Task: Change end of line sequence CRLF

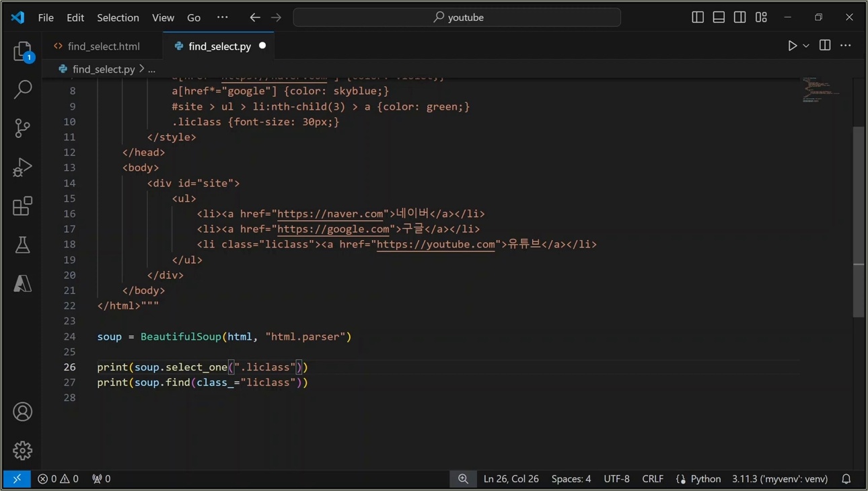Action: 653,479
